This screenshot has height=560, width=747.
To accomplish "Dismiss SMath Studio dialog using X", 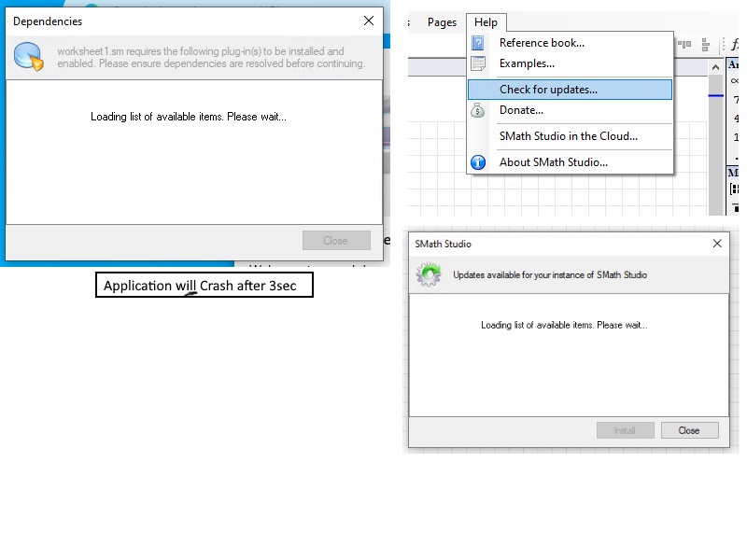I will click(x=717, y=244).
